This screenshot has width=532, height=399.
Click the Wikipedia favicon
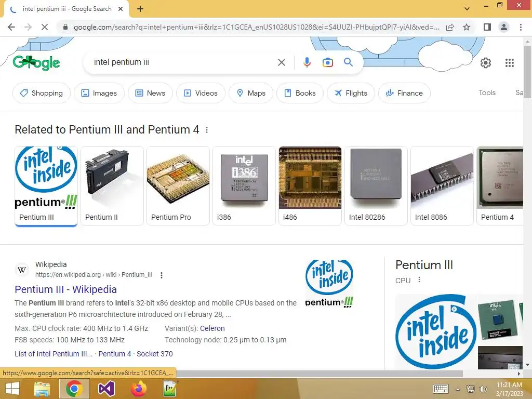point(22,270)
